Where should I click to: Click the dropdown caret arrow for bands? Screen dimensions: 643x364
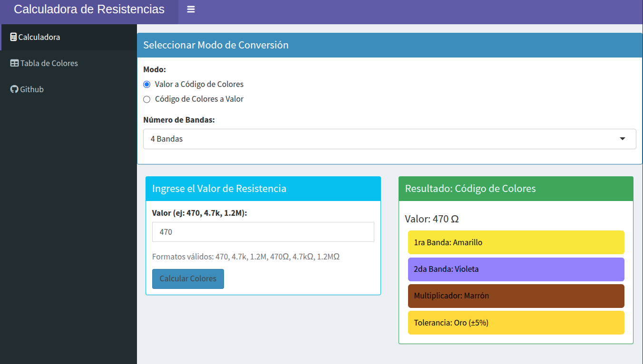pyautogui.click(x=623, y=139)
